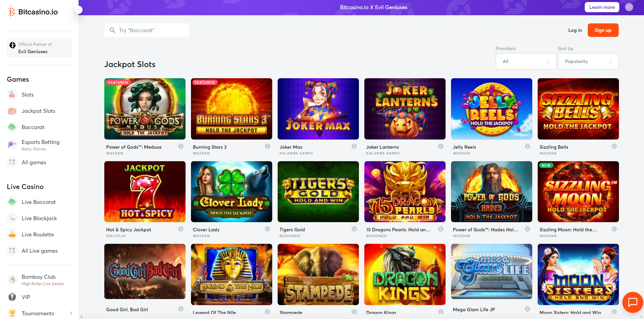Click the search magnifier icon
The width and height of the screenshot is (644, 319).
112,30
